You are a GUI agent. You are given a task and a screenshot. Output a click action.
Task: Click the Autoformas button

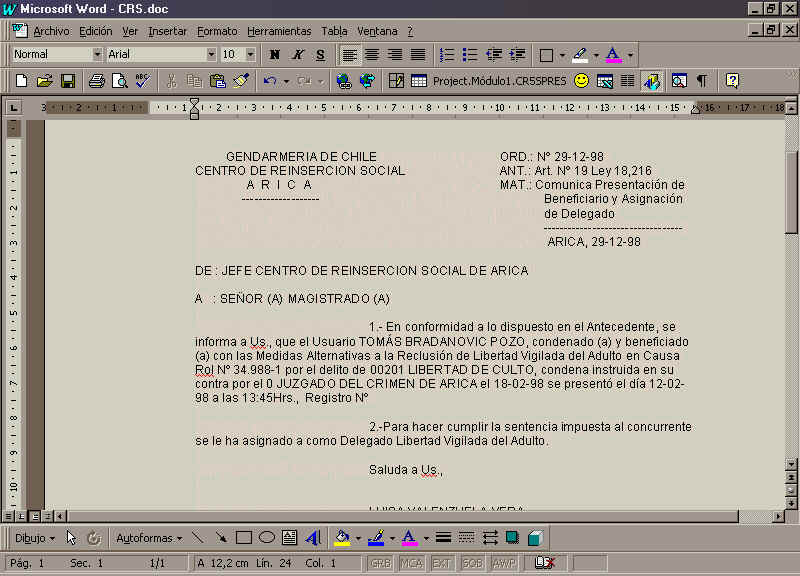pos(148,538)
